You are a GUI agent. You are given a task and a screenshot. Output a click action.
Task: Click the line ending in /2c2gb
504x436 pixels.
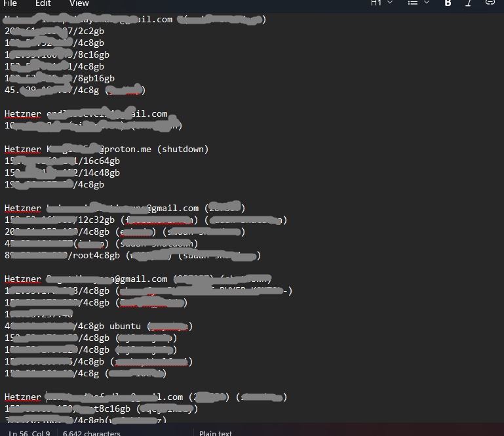pyautogui.click(x=54, y=31)
